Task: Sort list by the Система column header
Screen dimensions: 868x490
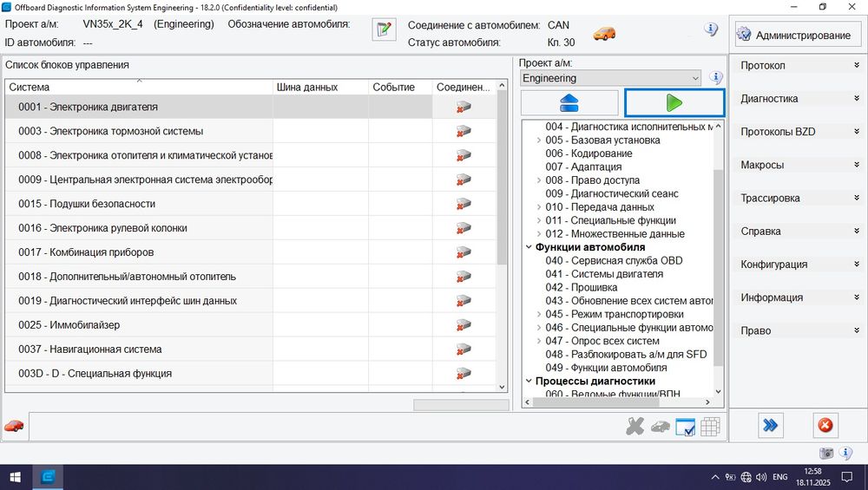Action: (x=139, y=87)
